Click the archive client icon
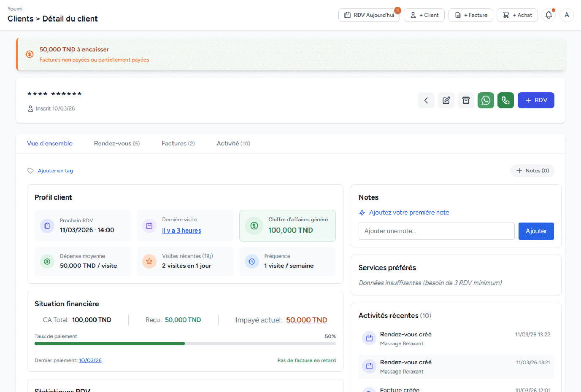 click(x=466, y=100)
